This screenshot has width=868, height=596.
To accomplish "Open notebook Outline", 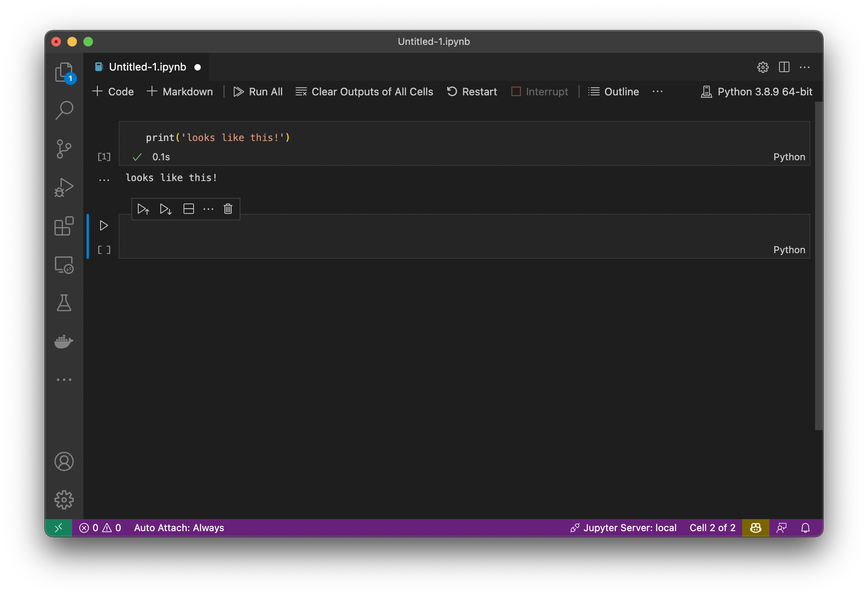I will (614, 92).
